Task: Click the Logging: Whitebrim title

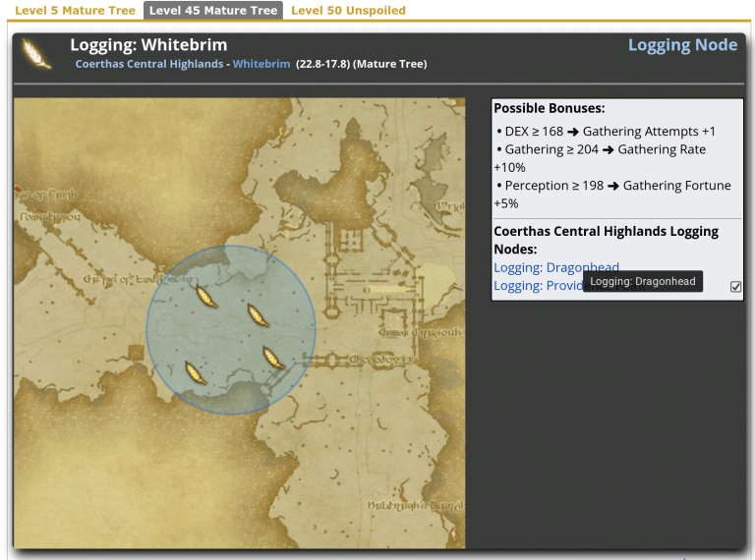Action: tap(148, 45)
